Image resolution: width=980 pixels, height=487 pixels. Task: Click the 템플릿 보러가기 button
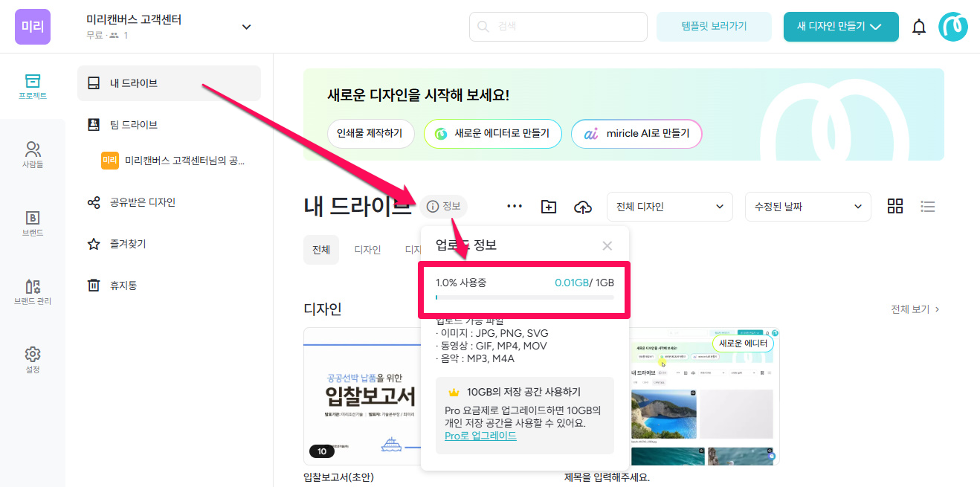[x=714, y=27]
